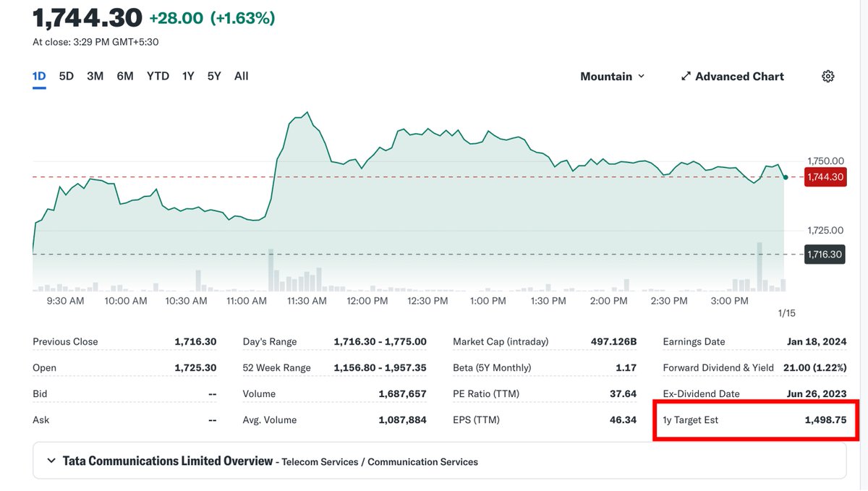This screenshot has width=868, height=491.
Task: Click the Open value 1,725.30
Action: pyautogui.click(x=195, y=367)
